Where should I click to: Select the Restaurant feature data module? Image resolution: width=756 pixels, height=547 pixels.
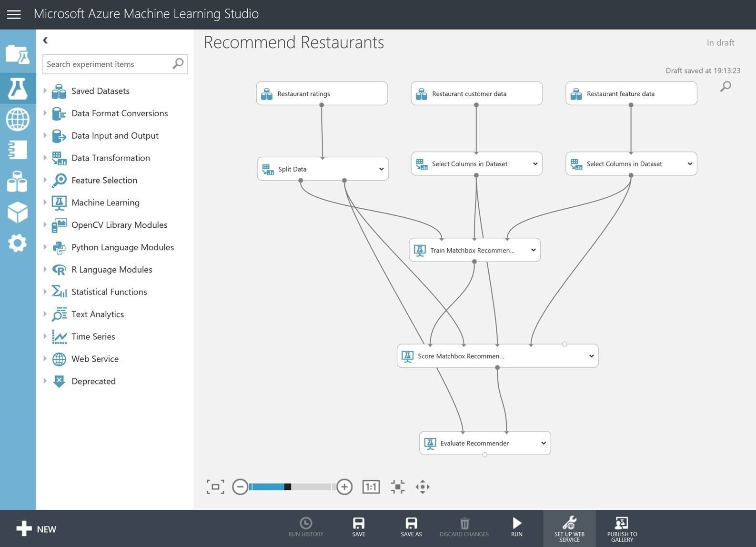coord(631,93)
